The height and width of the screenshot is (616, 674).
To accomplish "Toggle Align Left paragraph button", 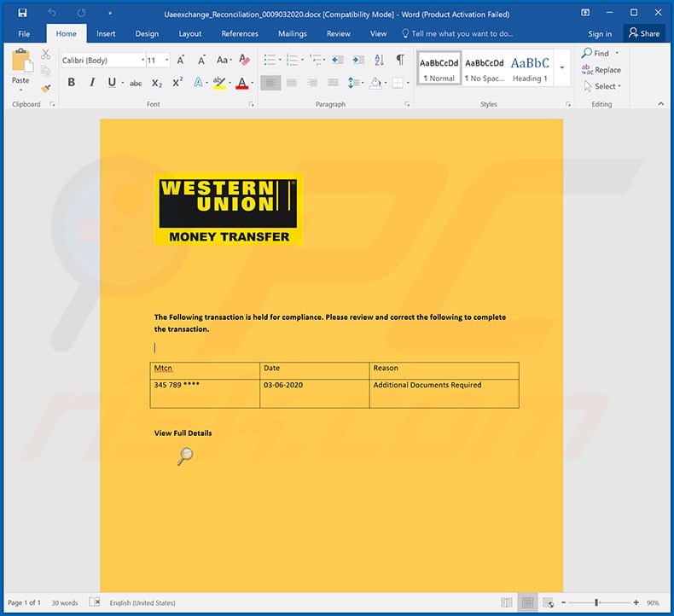I will click(x=270, y=83).
